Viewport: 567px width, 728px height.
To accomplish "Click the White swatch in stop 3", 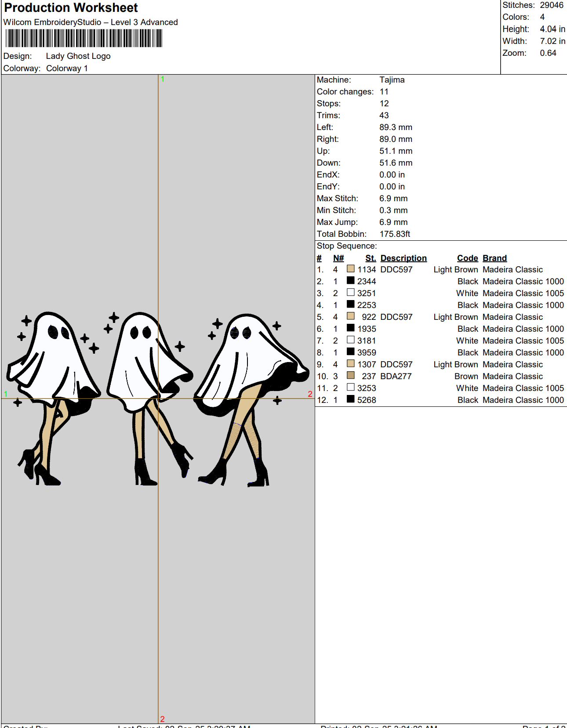I will pos(350,293).
